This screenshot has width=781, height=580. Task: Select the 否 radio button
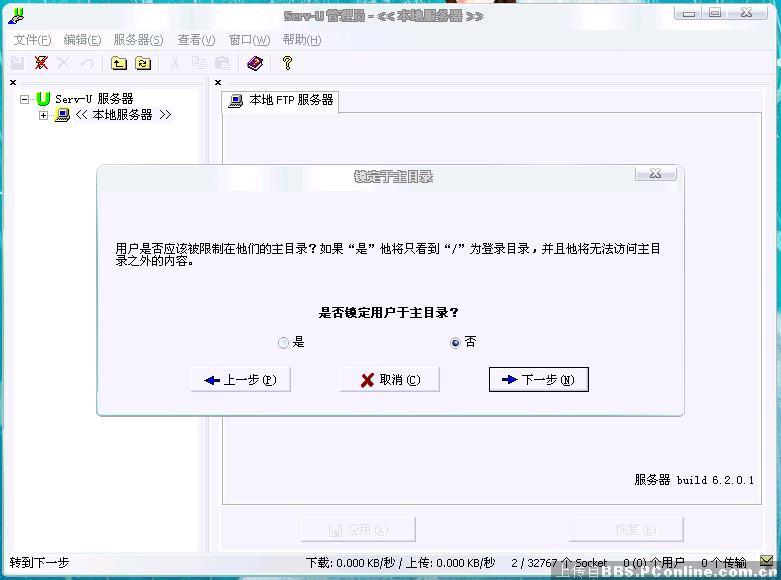pyautogui.click(x=456, y=343)
